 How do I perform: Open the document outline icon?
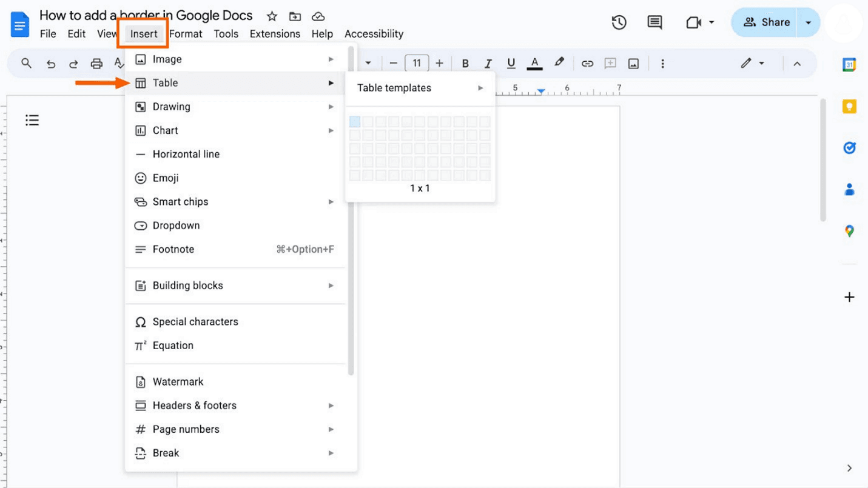[x=32, y=120]
